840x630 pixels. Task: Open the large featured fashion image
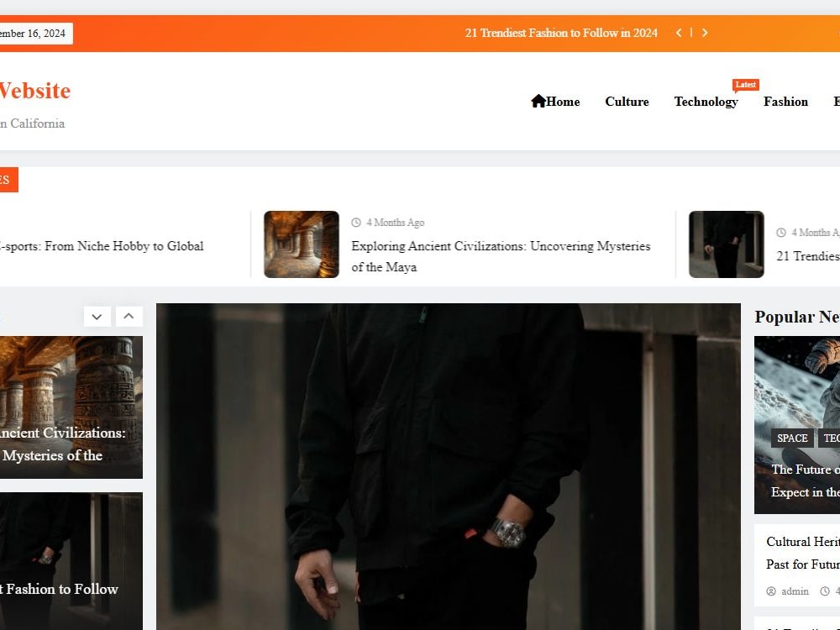click(449, 466)
